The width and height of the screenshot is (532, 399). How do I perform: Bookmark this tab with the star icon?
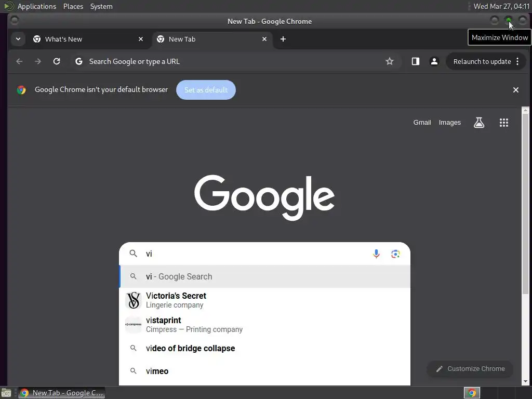point(390,61)
